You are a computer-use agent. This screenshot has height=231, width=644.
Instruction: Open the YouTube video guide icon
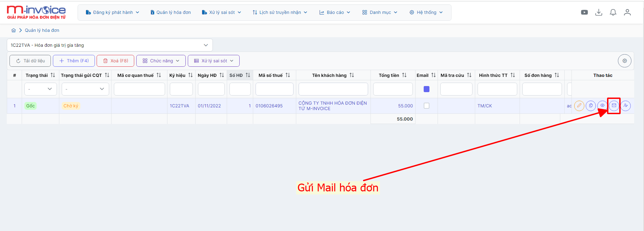[x=584, y=12]
